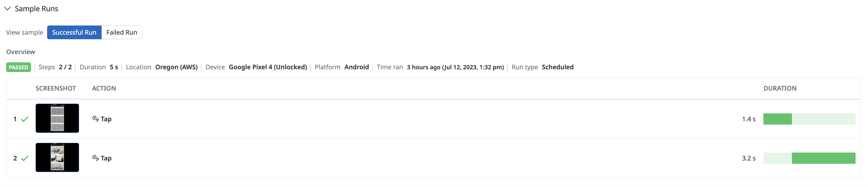Click the 1.4 s duration bar
The image size is (868, 186).
(x=809, y=119)
